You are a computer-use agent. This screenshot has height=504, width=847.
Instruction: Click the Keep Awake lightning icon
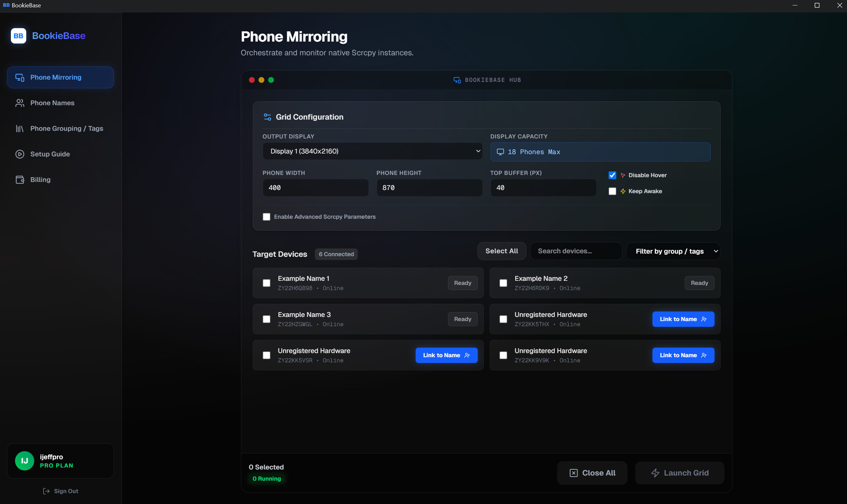(x=623, y=191)
